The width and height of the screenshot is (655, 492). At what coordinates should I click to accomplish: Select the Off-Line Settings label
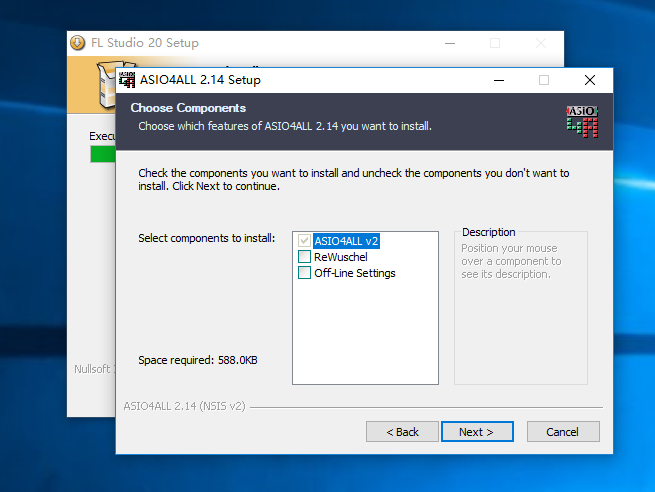[x=355, y=273]
